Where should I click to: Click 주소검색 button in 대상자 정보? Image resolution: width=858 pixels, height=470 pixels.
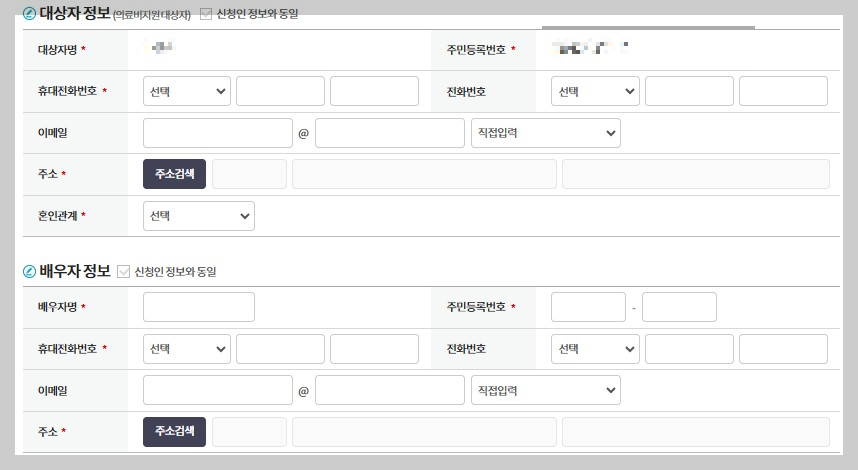pyautogui.click(x=175, y=174)
